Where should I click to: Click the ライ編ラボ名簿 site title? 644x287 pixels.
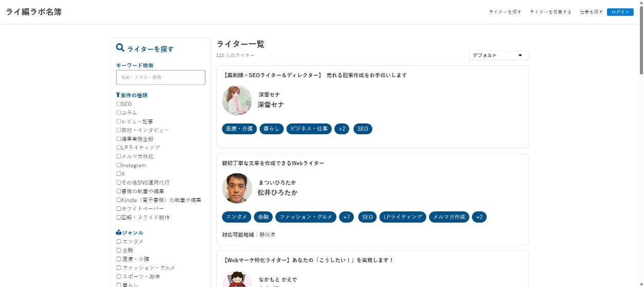tap(34, 12)
